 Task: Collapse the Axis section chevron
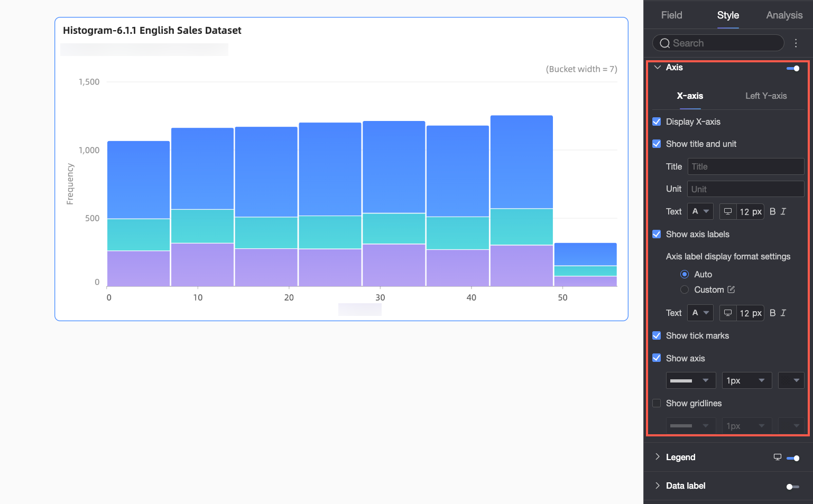(x=658, y=67)
